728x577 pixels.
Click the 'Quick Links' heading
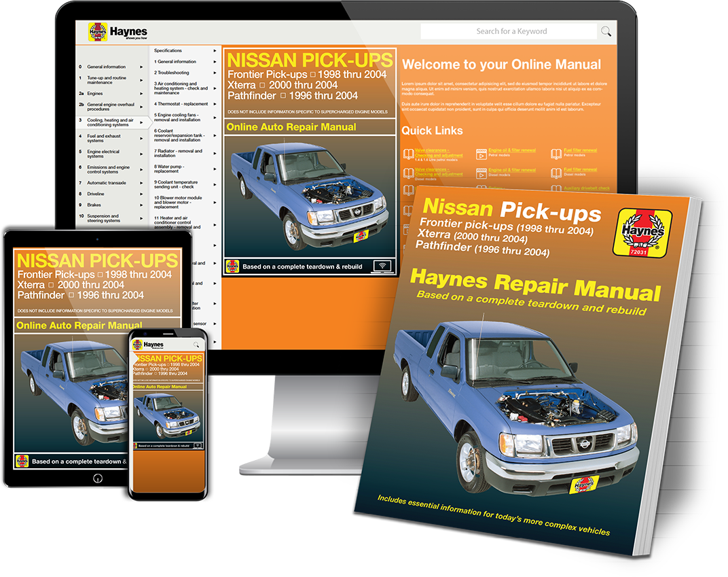click(x=432, y=130)
